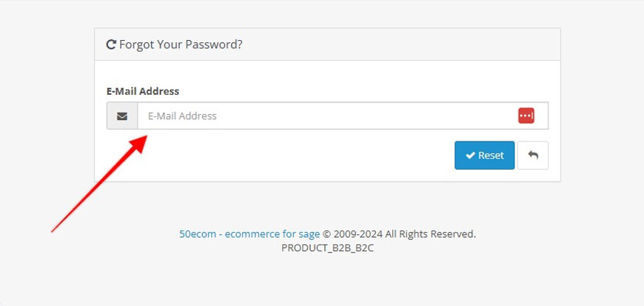The image size is (644, 306).
Task: Click the word sage in the footer link
Action: point(309,235)
